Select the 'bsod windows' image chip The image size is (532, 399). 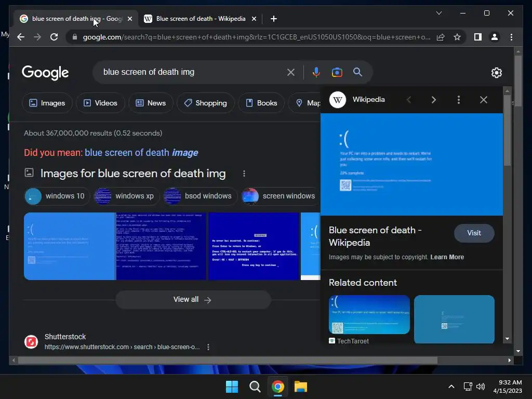200,196
